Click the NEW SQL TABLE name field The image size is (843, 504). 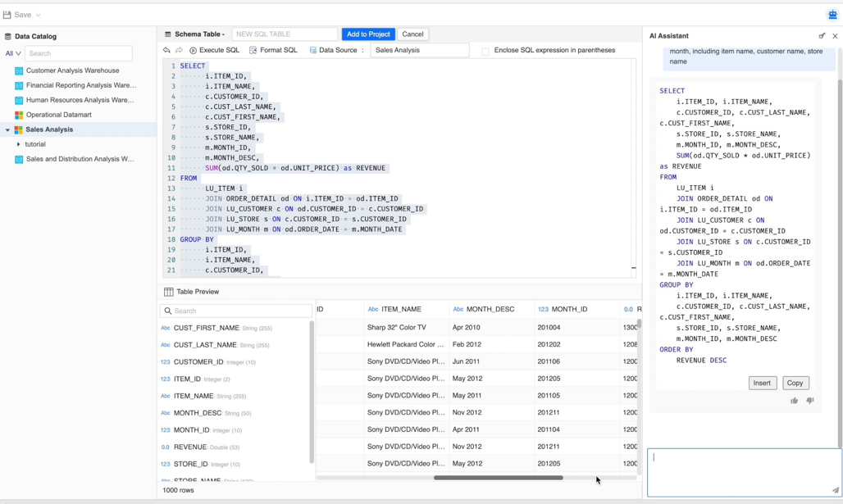click(285, 34)
